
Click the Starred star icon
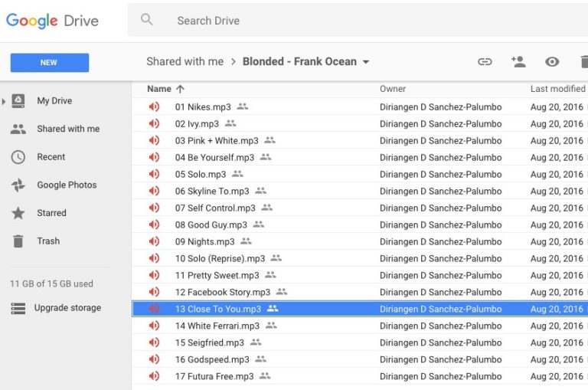pyautogui.click(x=18, y=213)
